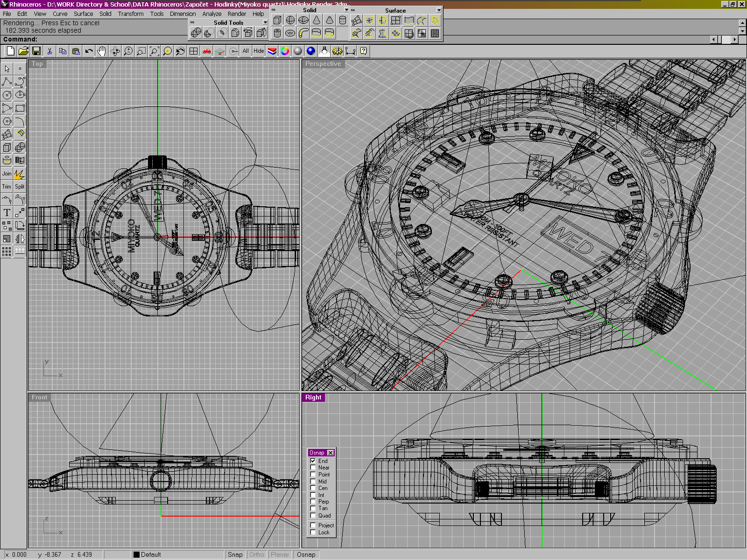747x560 pixels.
Task: Click the Zoom window icon
Action: 141,51
